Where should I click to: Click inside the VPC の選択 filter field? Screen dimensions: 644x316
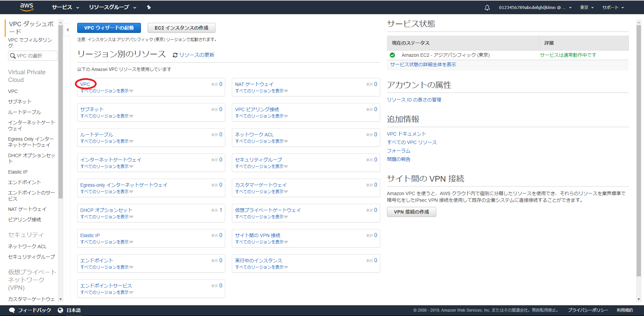point(35,55)
